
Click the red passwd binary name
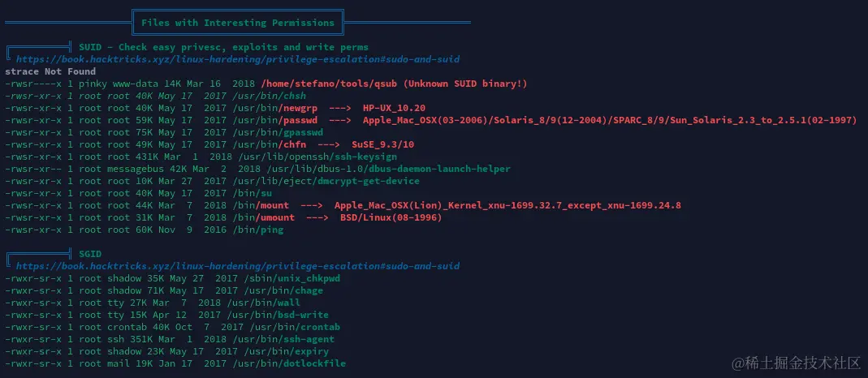pyautogui.click(x=297, y=120)
